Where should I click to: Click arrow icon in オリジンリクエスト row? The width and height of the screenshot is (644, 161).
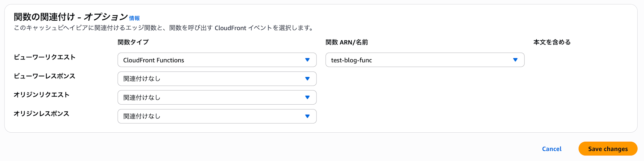307,97
